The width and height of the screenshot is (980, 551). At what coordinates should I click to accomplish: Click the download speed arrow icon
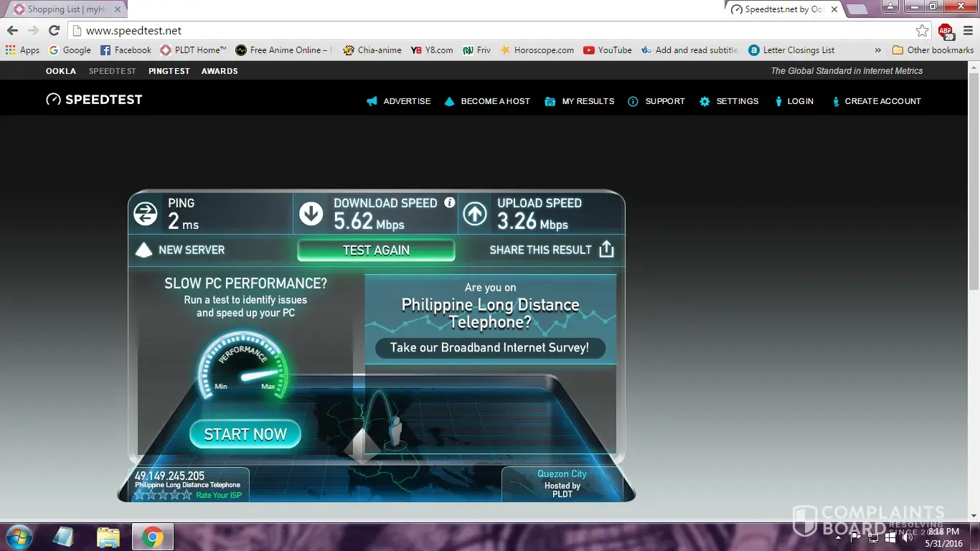311,214
